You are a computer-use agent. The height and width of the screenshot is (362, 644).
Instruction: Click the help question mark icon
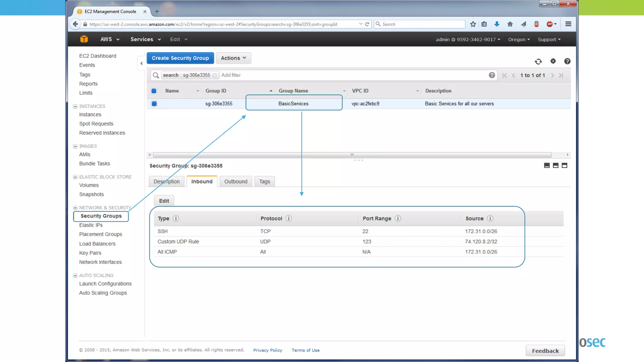[567, 61]
